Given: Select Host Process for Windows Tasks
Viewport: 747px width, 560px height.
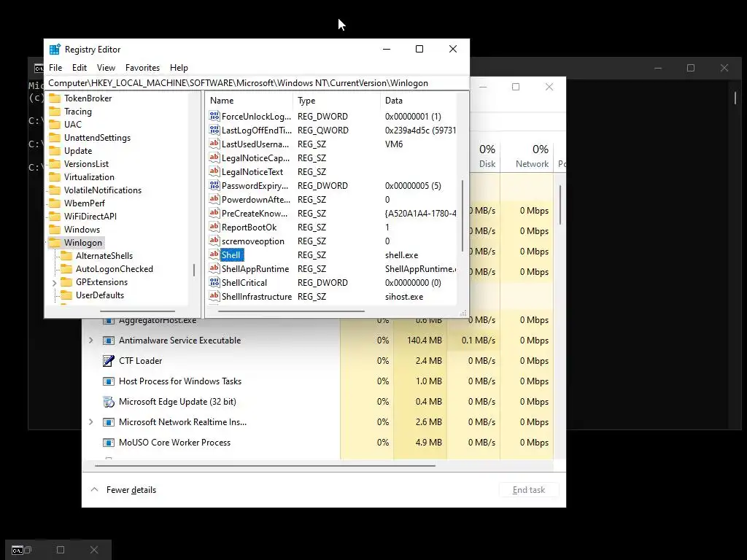Looking at the screenshot, I should pos(180,381).
